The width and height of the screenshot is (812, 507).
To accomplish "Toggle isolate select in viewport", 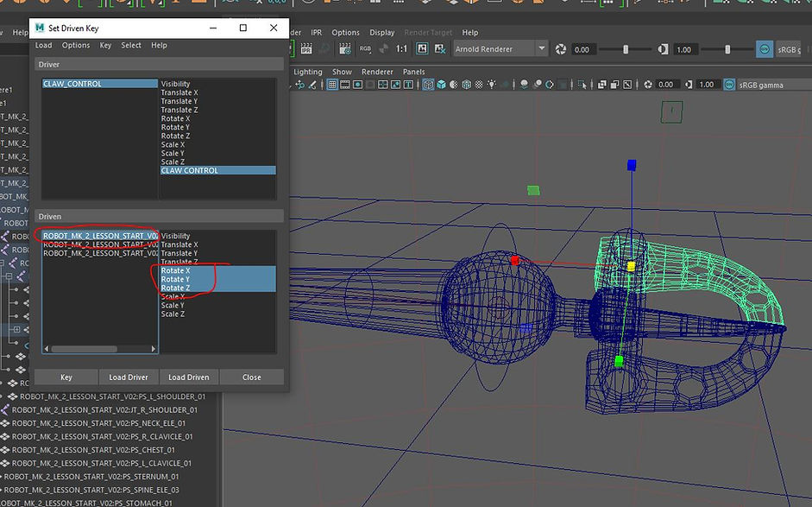I will tap(582, 85).
